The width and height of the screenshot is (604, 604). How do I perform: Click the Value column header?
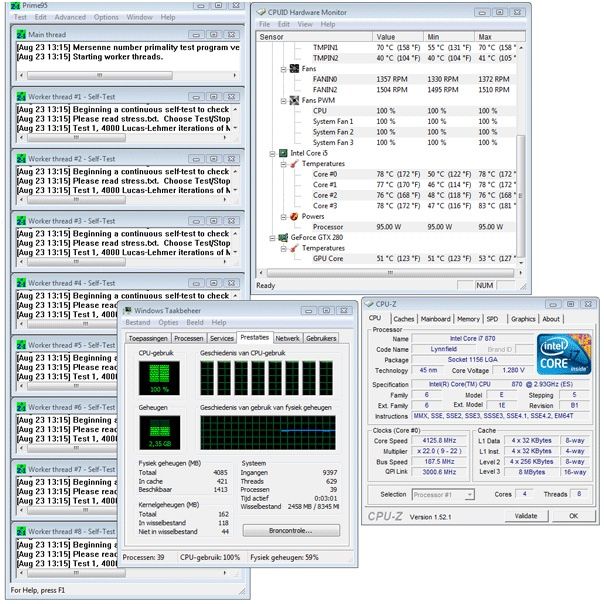point(398,37)
